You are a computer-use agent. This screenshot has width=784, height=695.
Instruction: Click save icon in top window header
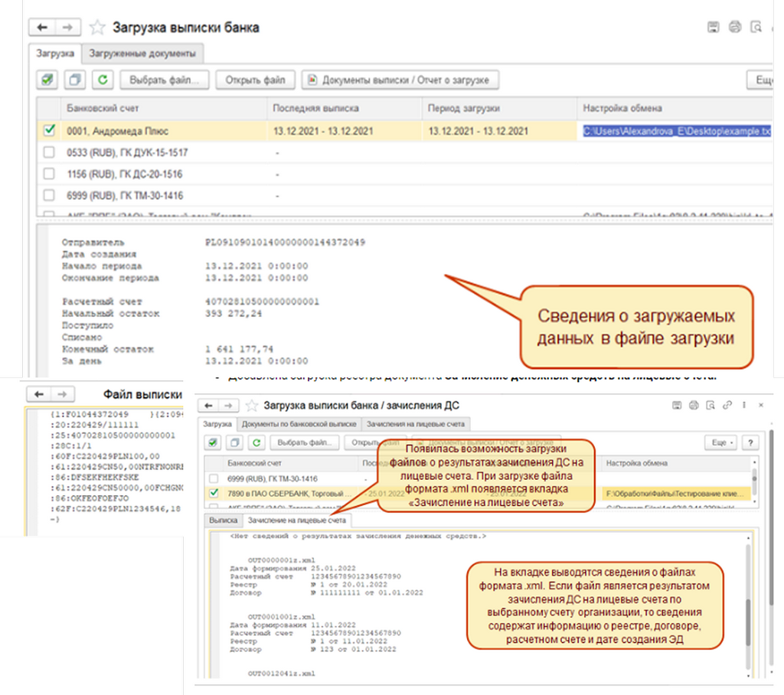[x=713, y=27]
